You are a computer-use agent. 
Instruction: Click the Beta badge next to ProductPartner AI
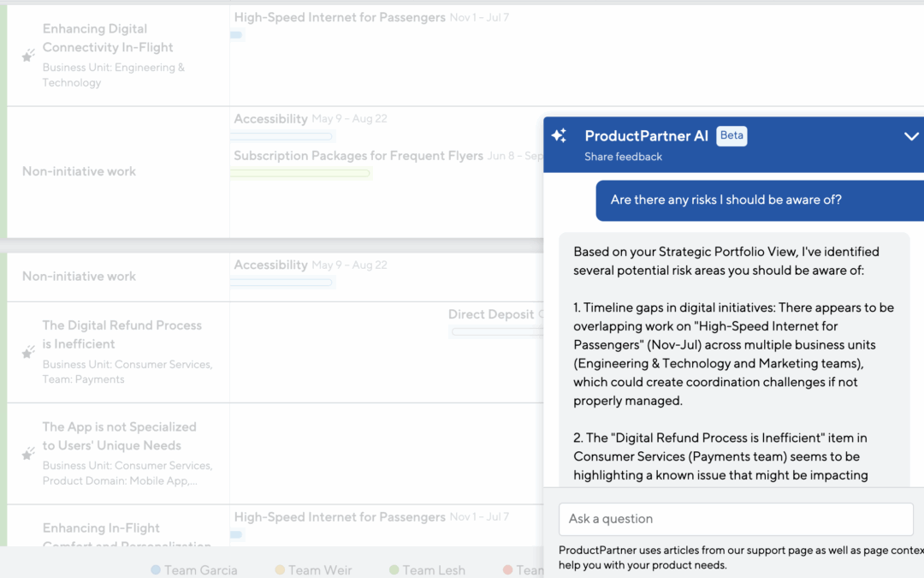pyautogui.click(x=731, y=135)
